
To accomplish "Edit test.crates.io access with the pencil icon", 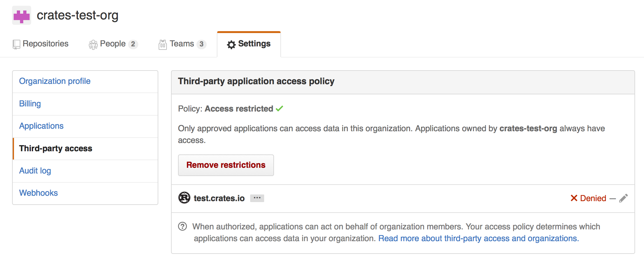I will click(x=623, y=198).
